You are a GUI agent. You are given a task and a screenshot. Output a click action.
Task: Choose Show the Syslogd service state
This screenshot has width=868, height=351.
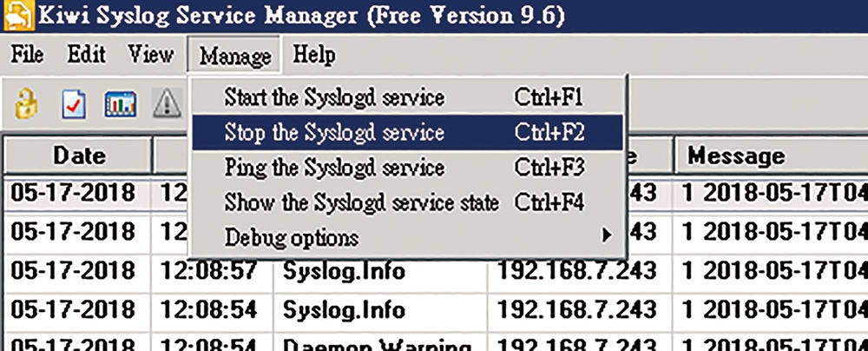(x=407, y=202)
